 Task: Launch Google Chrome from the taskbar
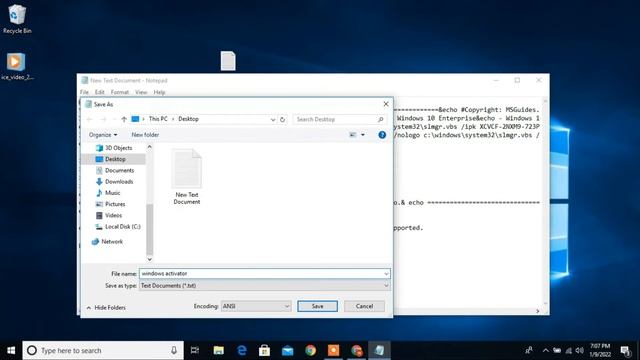[x=311, y=350]
